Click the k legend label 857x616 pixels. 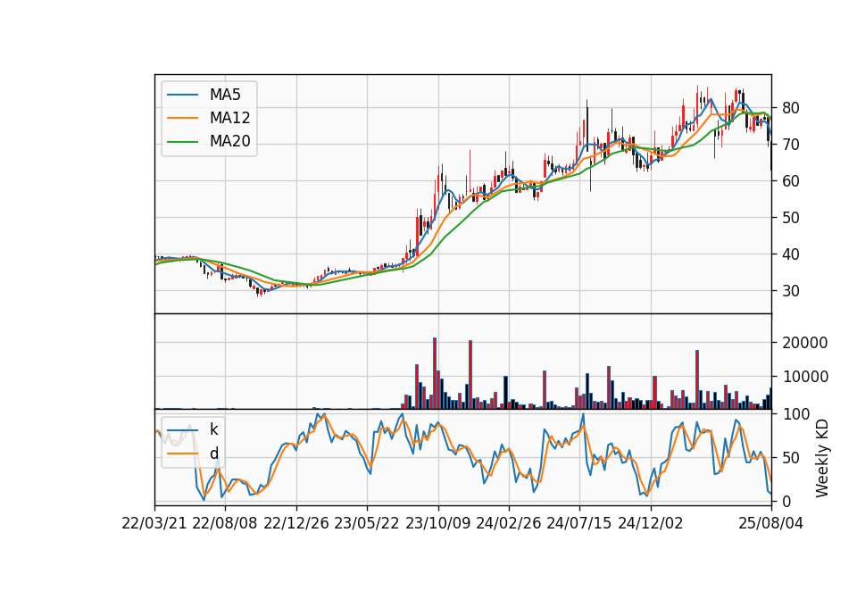(x=213, y=429)
